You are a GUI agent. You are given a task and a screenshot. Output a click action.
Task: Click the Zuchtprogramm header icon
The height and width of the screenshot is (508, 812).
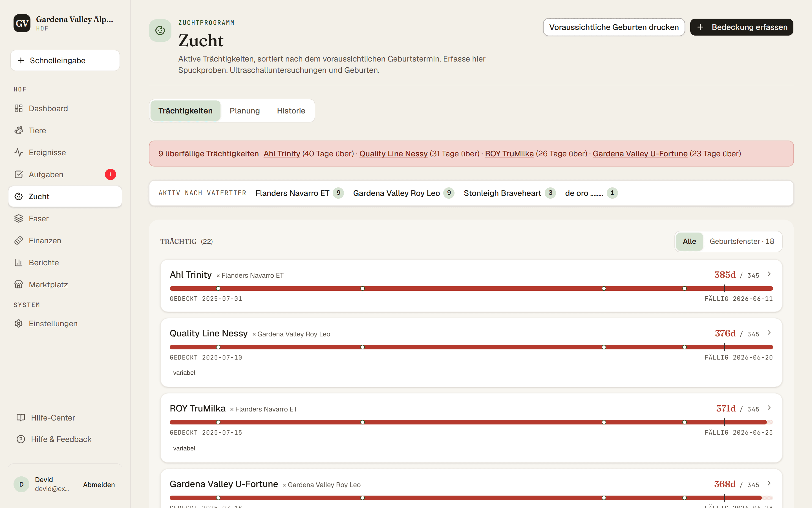(x=160, y=30)
